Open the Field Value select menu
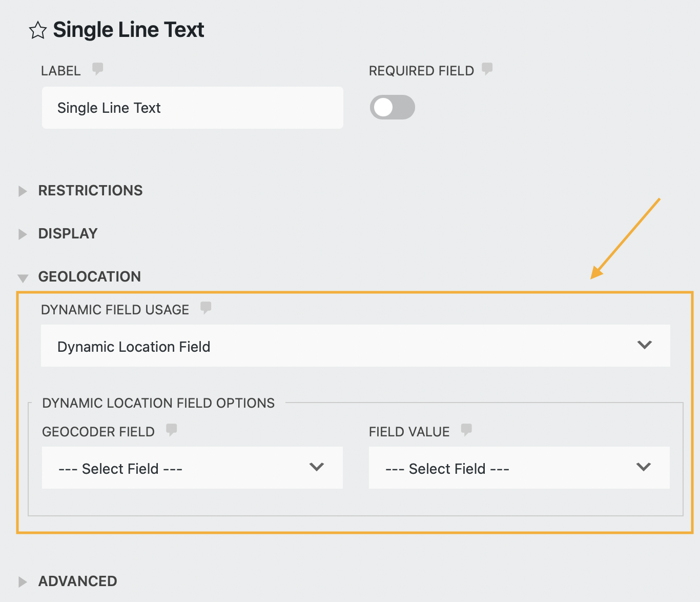 [519, 468]
